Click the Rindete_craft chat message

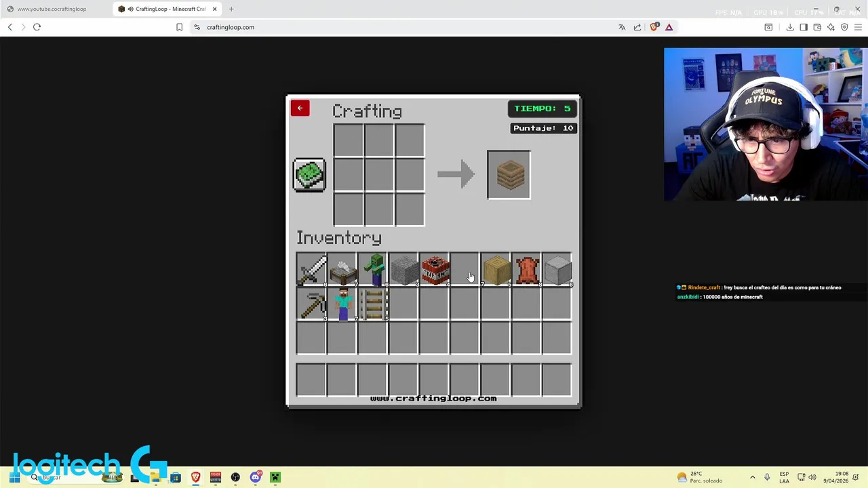click(759, 287)
